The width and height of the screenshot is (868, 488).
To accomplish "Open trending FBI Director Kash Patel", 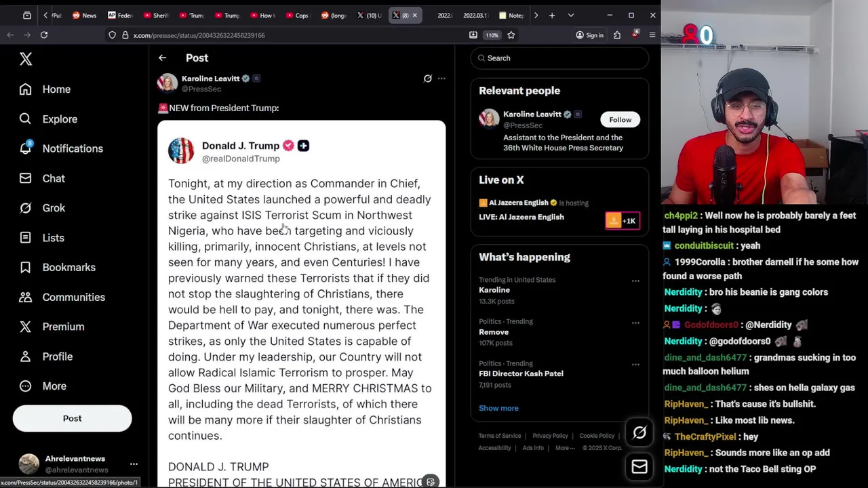I will 521,373.
